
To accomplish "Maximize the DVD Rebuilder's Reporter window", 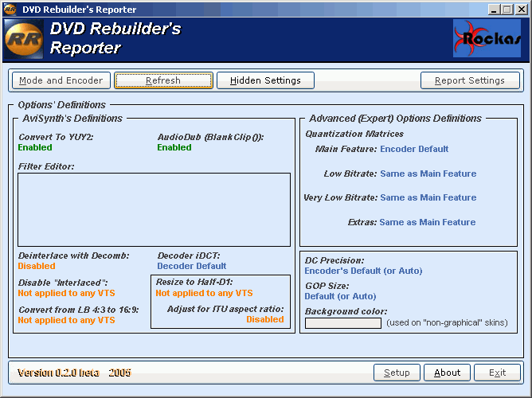I will click(507, 10).
